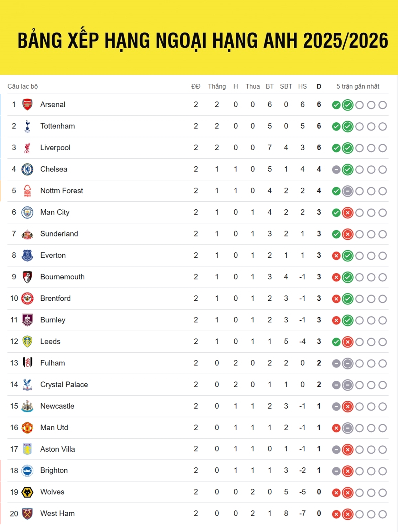Click the 'Thua' column header
This screenshot has height=532, width=398.
pos(252,86)
